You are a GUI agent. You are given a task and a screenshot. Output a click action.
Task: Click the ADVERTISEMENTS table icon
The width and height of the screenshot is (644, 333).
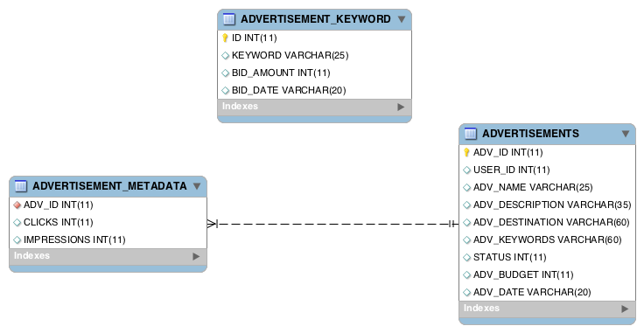pos(470,133)
